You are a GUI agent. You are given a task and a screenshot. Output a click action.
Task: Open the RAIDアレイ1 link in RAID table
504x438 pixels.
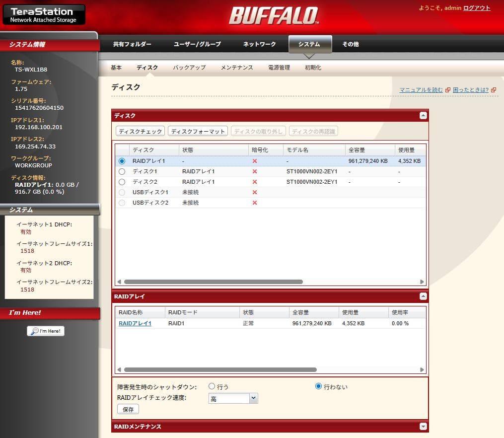coord(135,323)
